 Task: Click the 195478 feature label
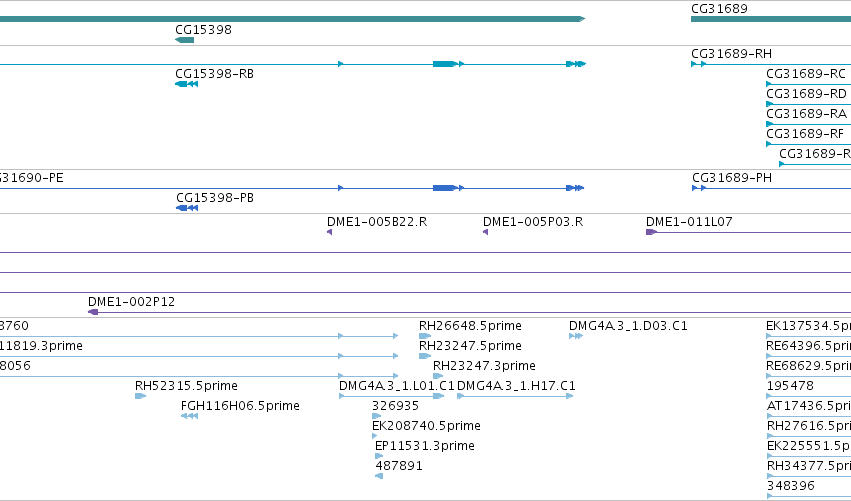coord(790,386)
